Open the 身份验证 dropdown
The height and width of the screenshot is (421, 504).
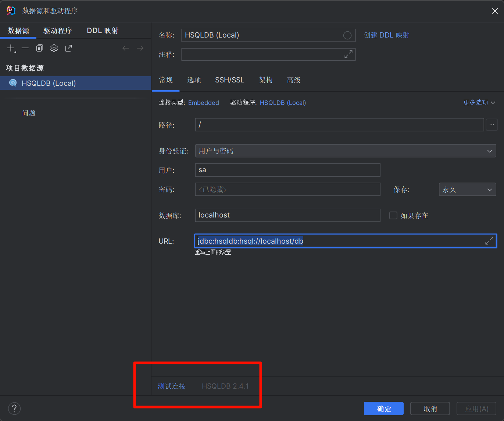(346, 151)
